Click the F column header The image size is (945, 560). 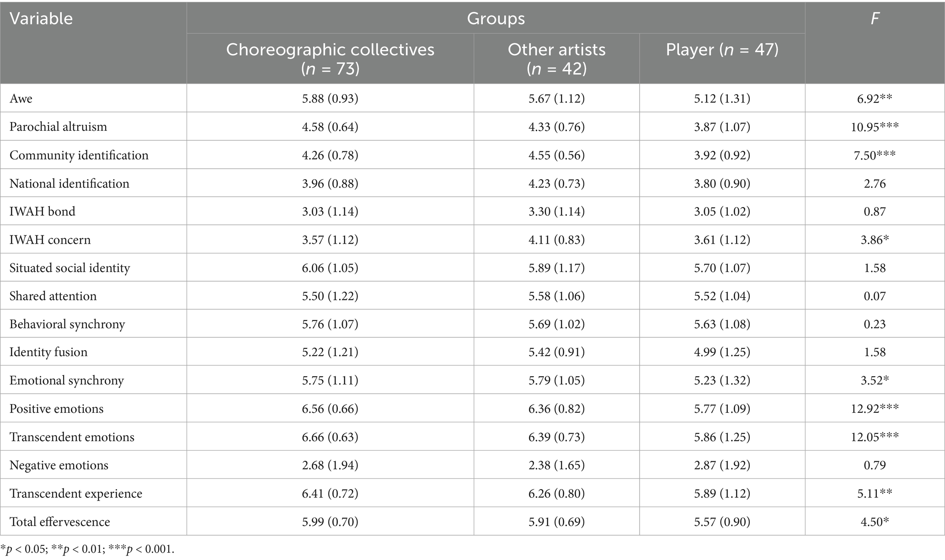[875, 19]
